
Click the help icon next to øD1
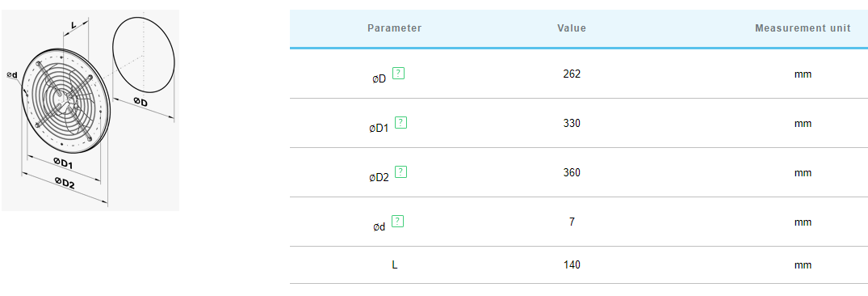pos(401,122)
